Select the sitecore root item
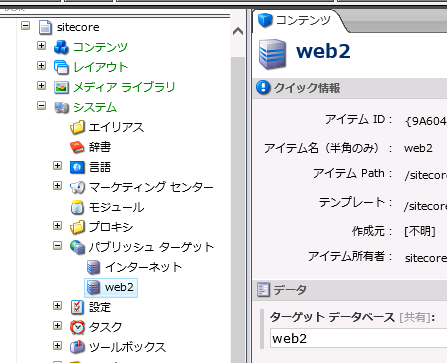447x363 pixels. [78, 27]
